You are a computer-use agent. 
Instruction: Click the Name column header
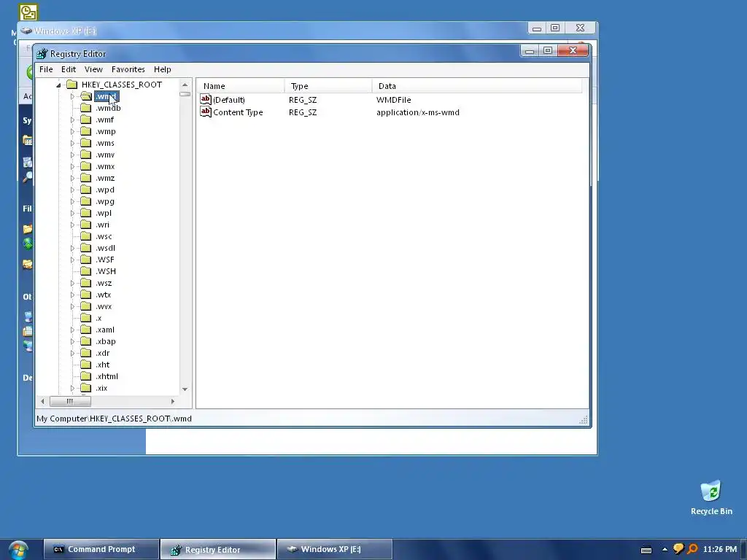point(241,86)
